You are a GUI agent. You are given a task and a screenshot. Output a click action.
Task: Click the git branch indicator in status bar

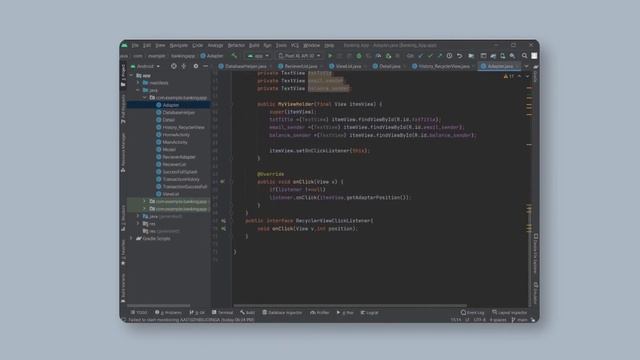pos(520,320)
